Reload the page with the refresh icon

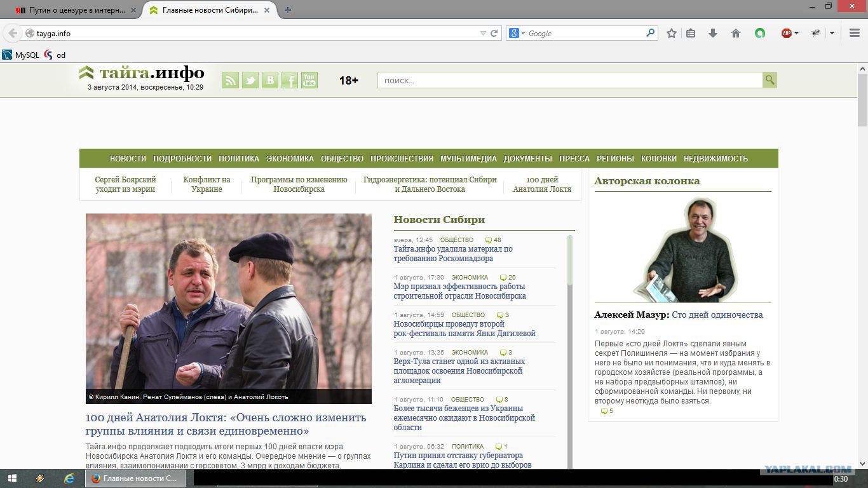tap(494, 33)
